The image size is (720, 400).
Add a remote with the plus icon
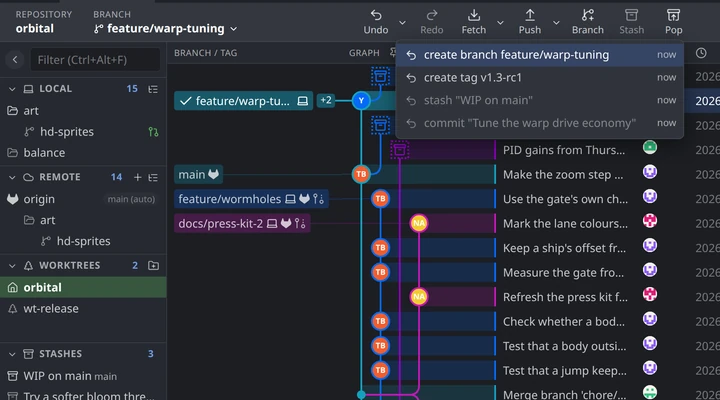tap(137, 177)
